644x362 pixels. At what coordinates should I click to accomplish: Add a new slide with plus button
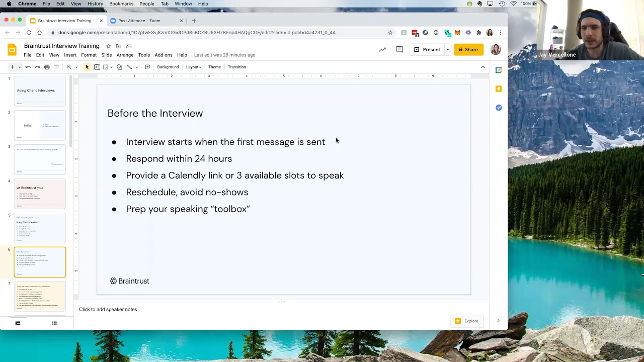click(12, 67)
